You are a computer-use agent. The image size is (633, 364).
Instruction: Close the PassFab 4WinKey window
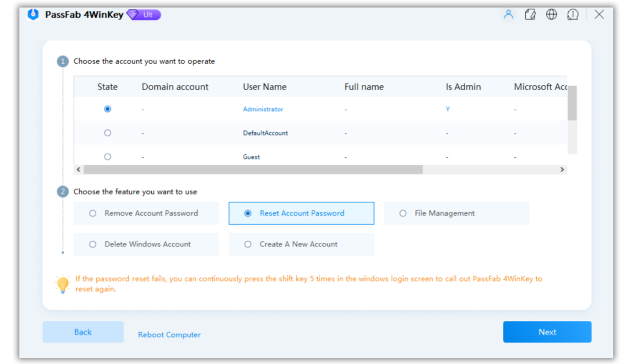(599, 14)
